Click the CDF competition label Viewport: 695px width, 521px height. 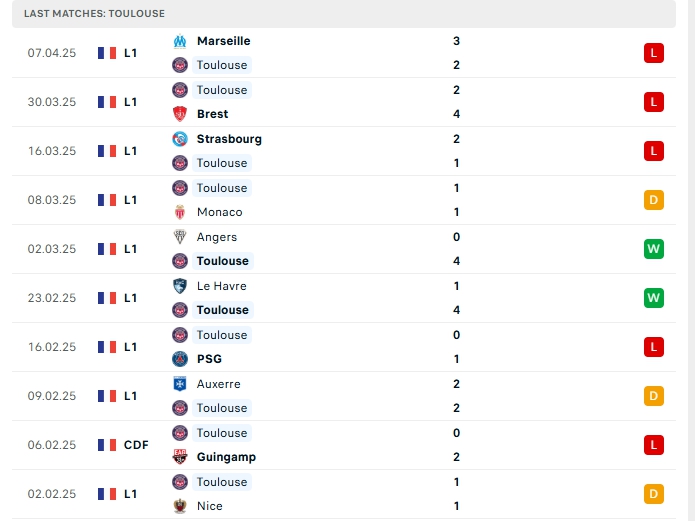(x=136, y=445)
